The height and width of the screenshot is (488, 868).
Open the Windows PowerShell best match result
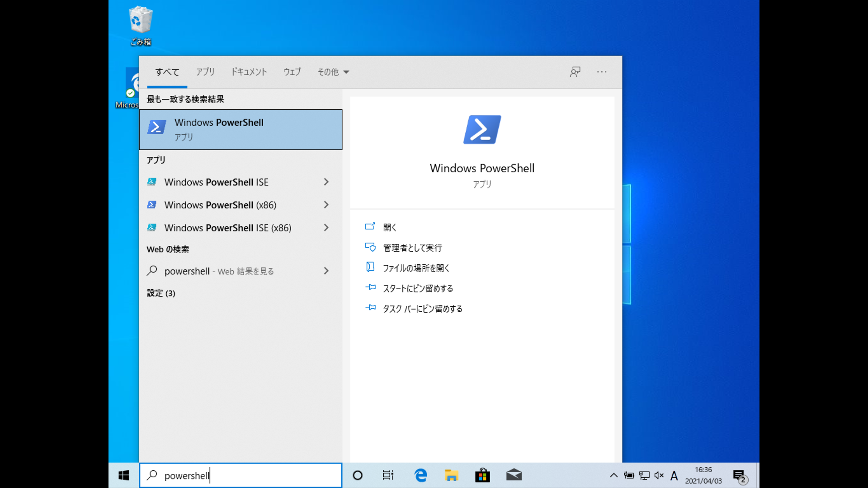coord(240,129)
